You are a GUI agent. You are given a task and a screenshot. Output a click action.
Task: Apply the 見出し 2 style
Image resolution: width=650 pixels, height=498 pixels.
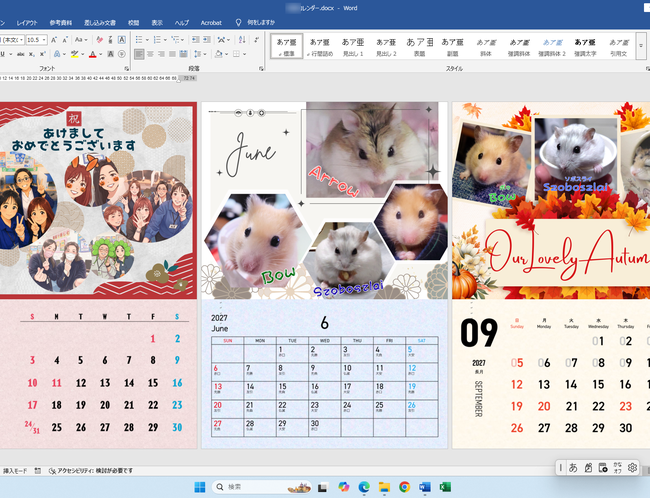coord(386,46)
